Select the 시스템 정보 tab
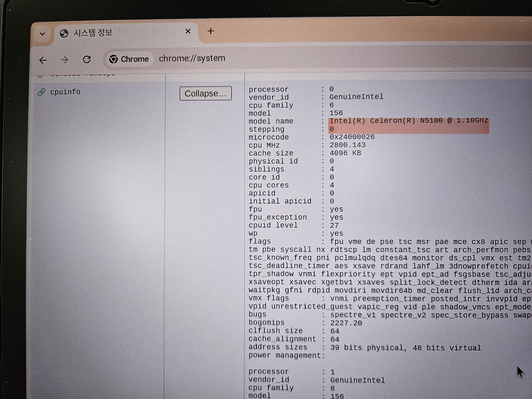The width and height of the screenshot is (532, 399). [126, 33]
